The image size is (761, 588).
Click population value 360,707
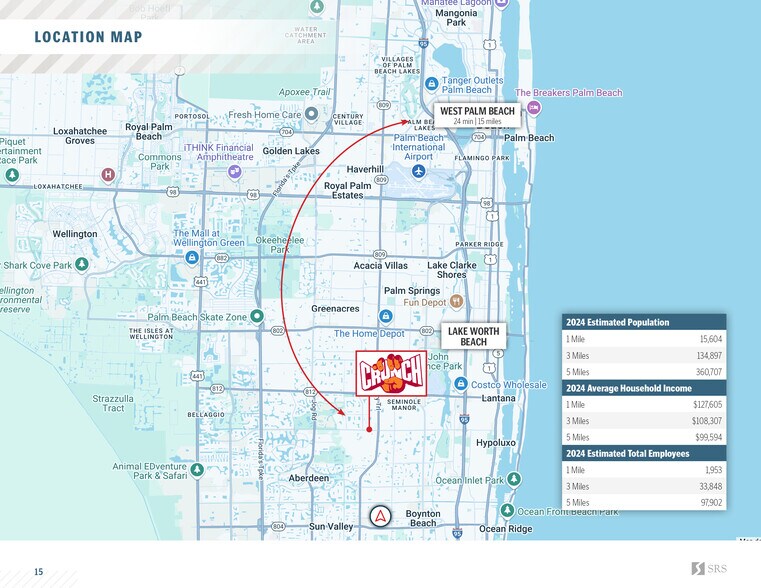coord(709,372)
